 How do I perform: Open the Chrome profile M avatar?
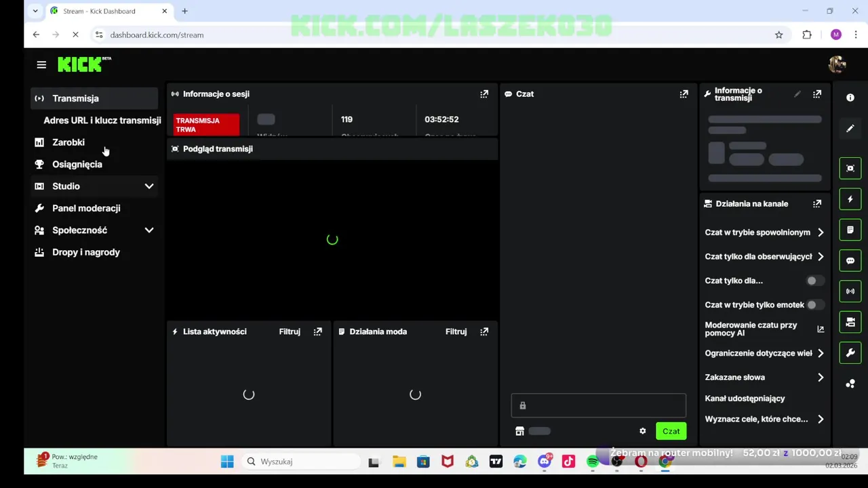(x=835, y=35)
